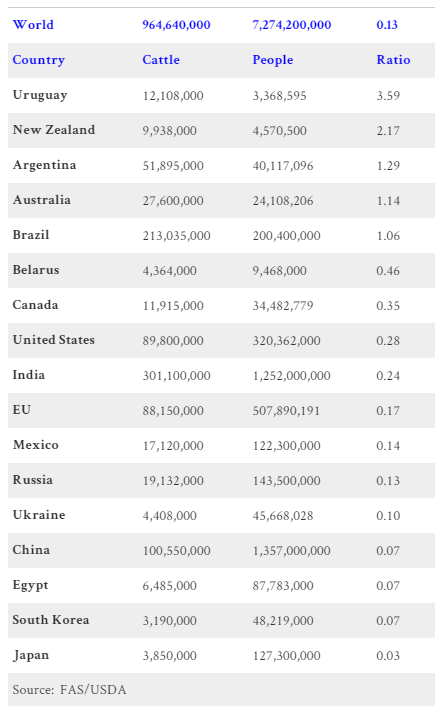Select the United States row name

(54, 340)
